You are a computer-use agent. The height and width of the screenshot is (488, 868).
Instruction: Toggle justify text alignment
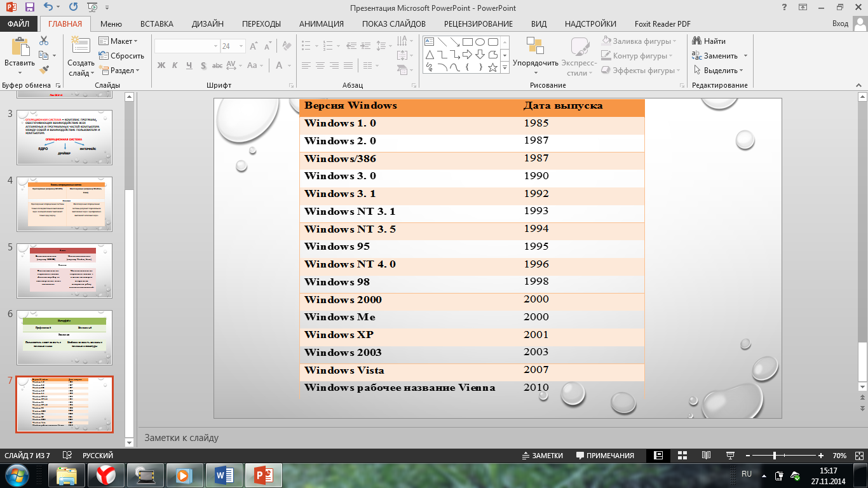pos(348,65)
